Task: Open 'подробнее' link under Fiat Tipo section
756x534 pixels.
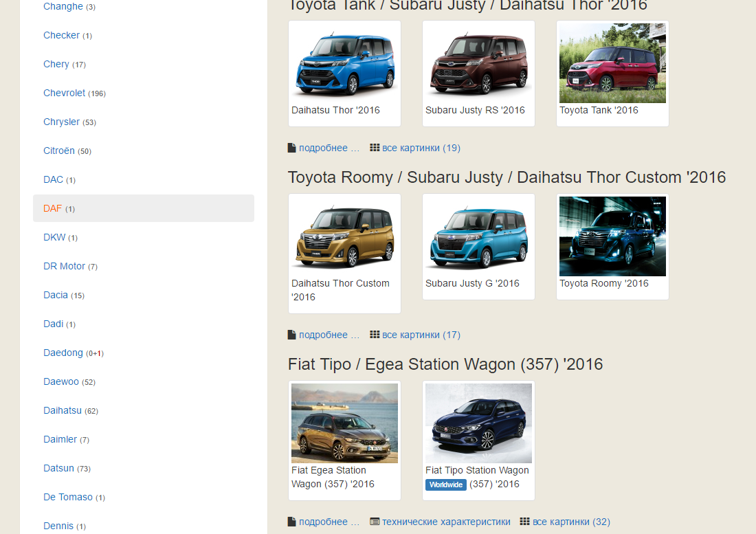Action: coord(329,522)
